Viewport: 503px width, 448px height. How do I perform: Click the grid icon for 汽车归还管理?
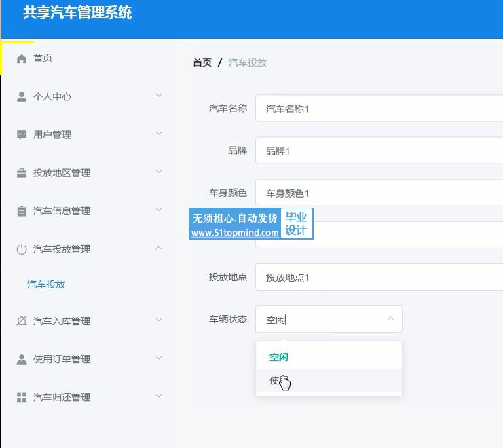point(22,397)
